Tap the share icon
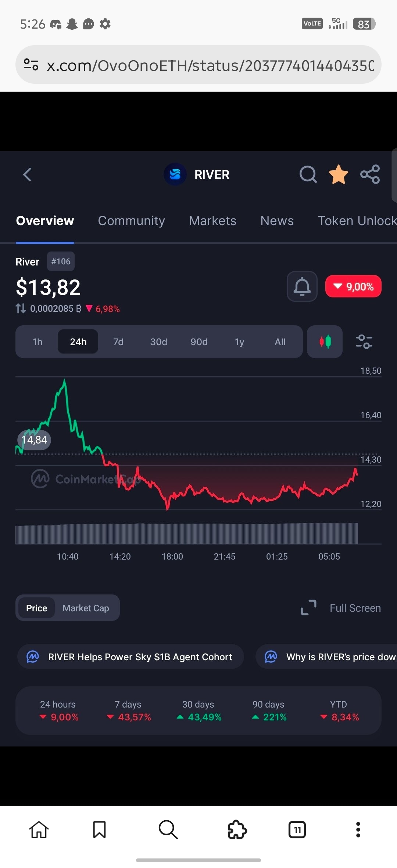The height and width of the screenshot is (868, 397). click(370, 174)
